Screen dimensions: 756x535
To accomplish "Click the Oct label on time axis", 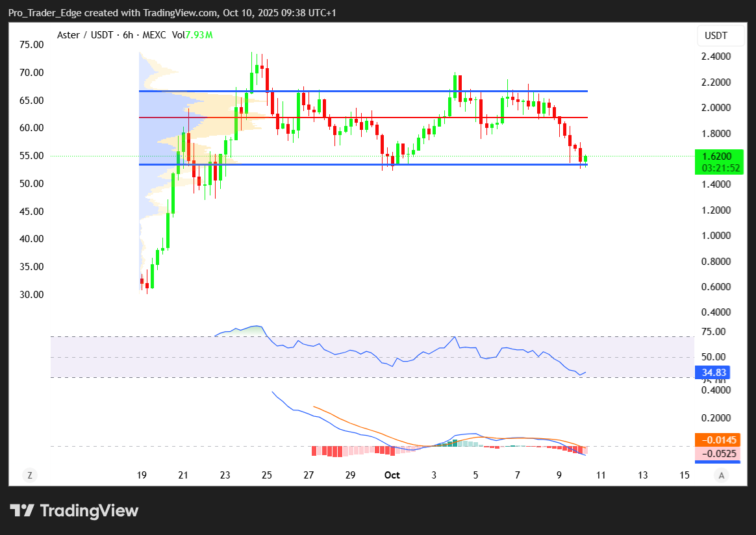I will click(392, 475).
